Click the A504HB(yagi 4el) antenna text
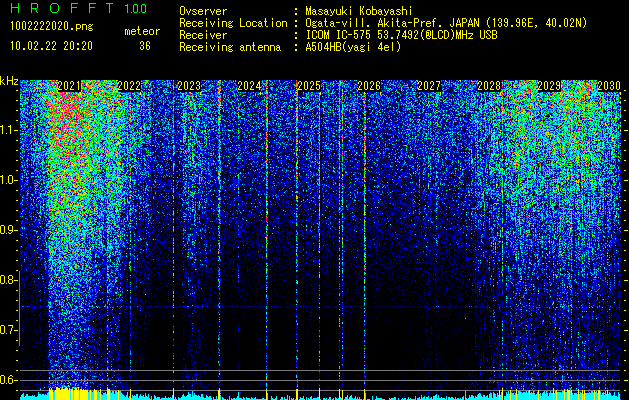Image resolution: width=629 pixels, height=400 pixels. (353, 47)
